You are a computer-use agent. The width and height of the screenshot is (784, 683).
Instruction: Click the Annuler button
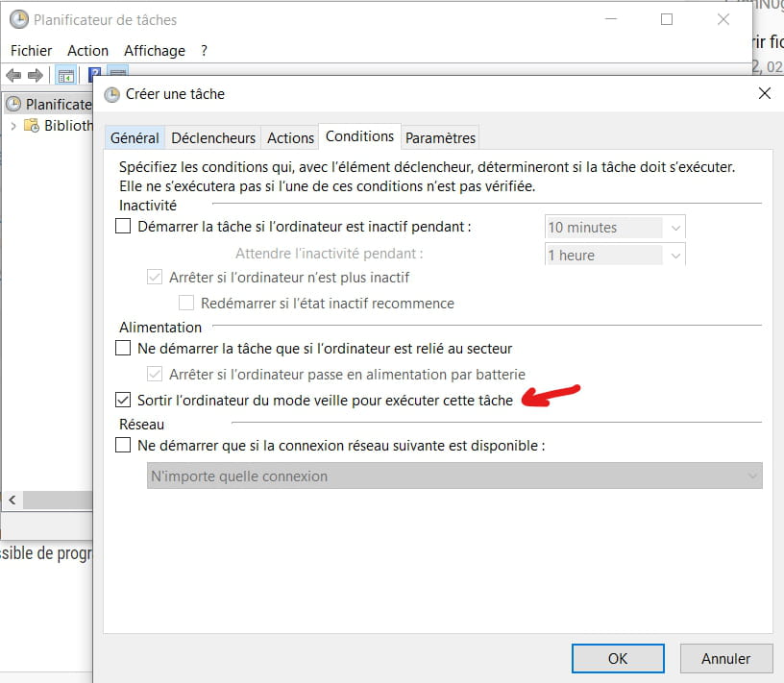click(725, 658)
